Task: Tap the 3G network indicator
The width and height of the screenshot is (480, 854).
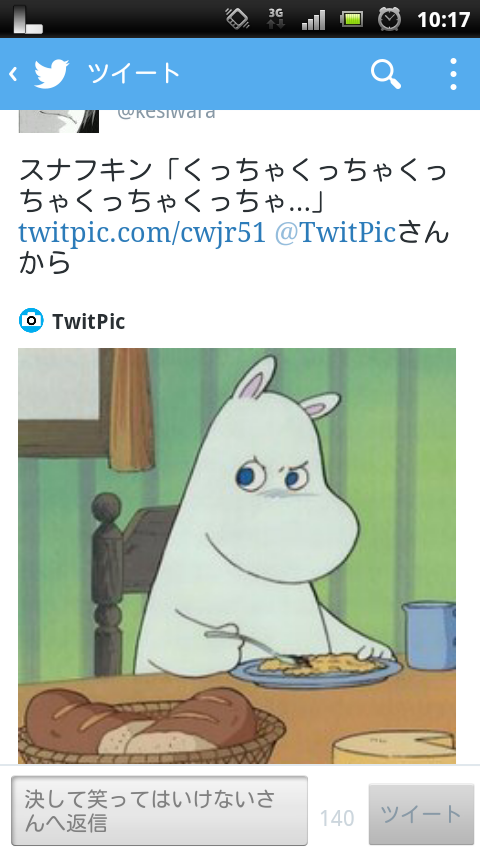Action: click(276, 19)
